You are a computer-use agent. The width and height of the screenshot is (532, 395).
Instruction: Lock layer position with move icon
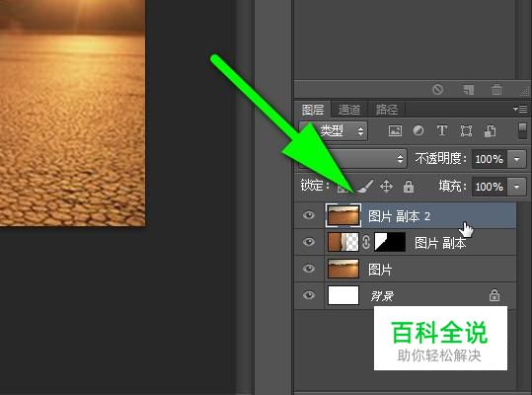pos(386,187)
